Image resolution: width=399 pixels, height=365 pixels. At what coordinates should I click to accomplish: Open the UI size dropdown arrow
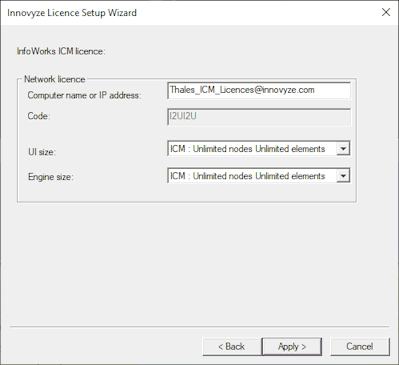click(x=343, y=149)
